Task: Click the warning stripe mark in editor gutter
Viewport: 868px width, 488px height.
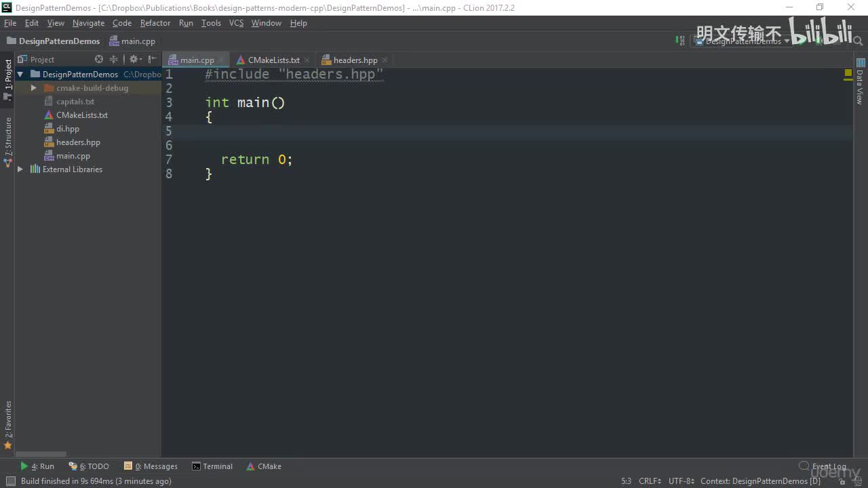Action: tap(848, 79)
